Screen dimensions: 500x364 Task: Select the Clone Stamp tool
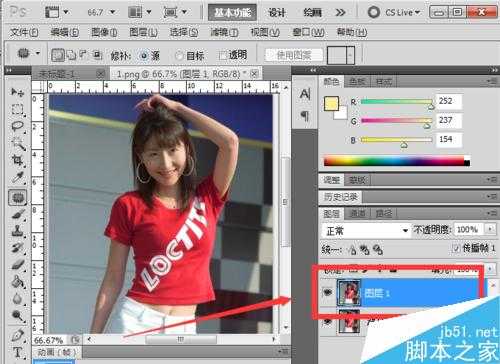pyautogui.click(x=17, y=230)
